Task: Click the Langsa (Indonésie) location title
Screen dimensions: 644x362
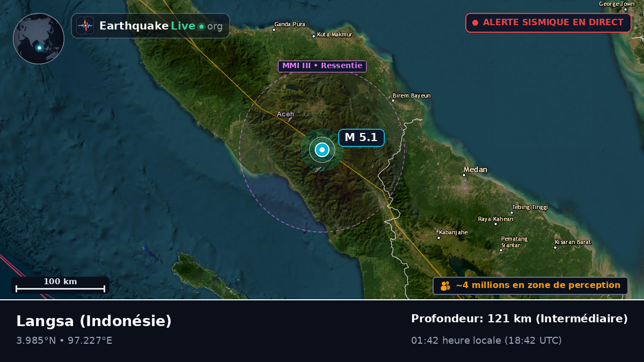Action: (x=94, y=321)
